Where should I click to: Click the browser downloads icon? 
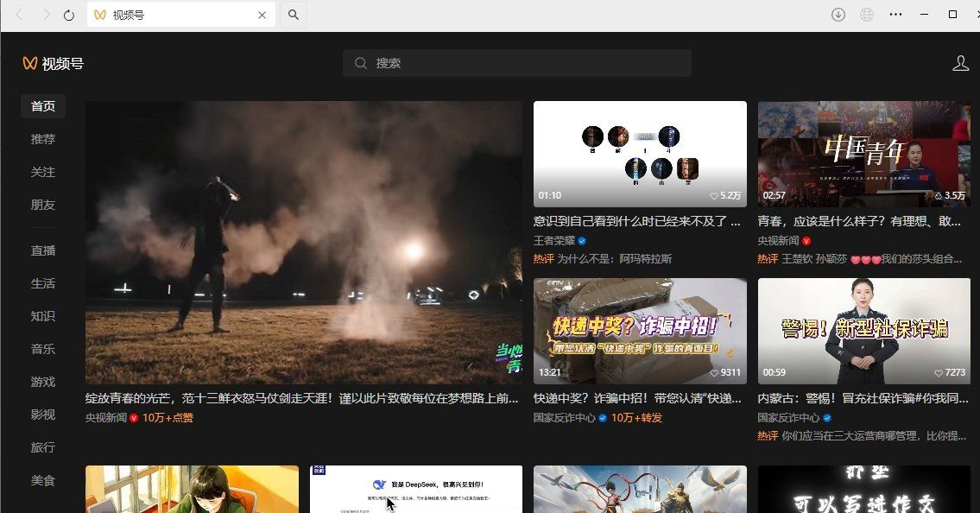(838, 15)
